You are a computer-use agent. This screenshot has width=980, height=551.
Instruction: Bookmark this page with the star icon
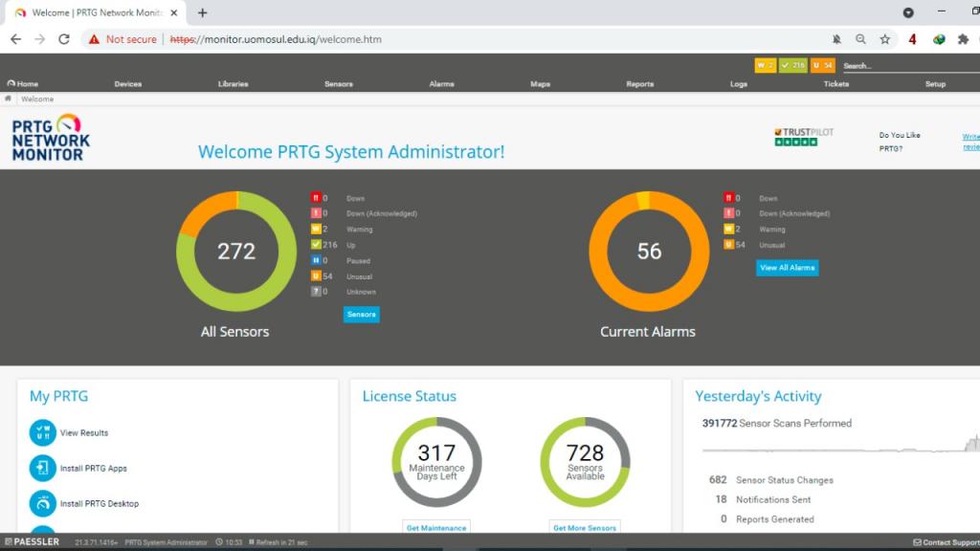885,39
